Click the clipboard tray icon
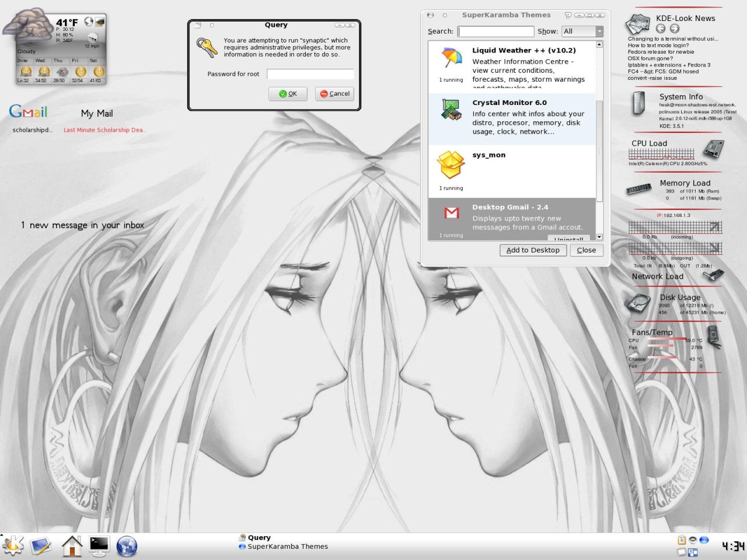This screenshot has height=560, width=747. coord(681,540)
